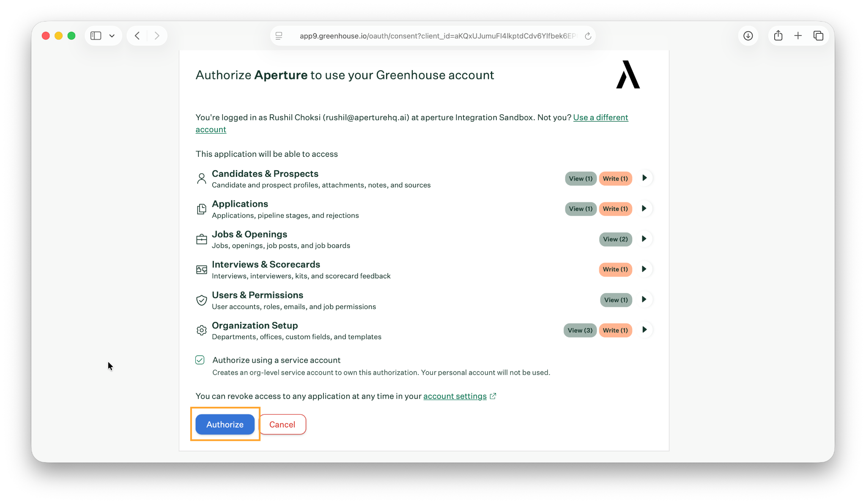Open the account settings link
Screen dimensions: 866x504
(455, 396)
